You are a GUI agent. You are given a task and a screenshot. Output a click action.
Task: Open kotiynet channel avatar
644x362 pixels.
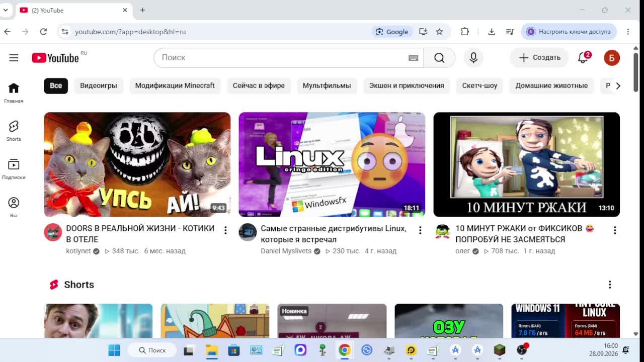pyautogui.click(x=53, y=232)
